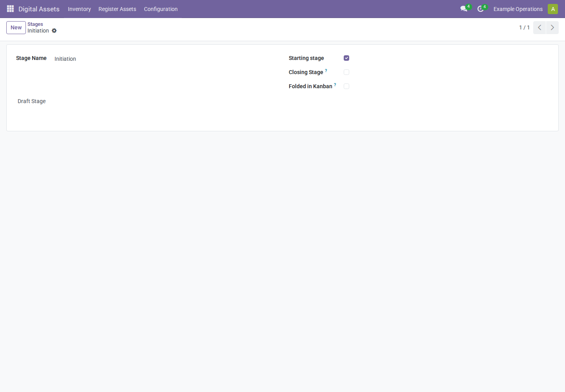Uncheck the Starting stage checkbox
Viewport: 565px width, 392px height.
tap(346, 58)
